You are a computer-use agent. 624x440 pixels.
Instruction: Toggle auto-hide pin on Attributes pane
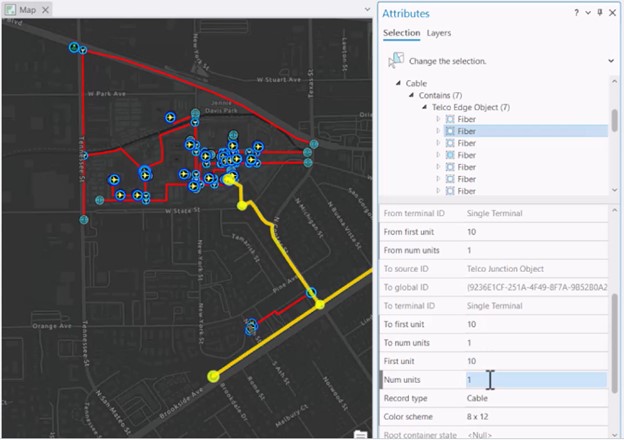[599, 13]
